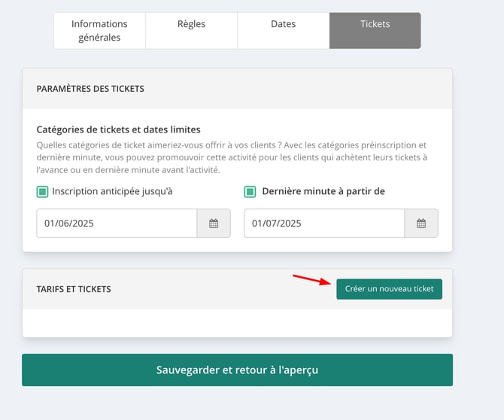Click the Inscription anticipée jusqu'à label text
Viewport: 504px width, 420px height.
pyautogui.click(x=112, y=191)
